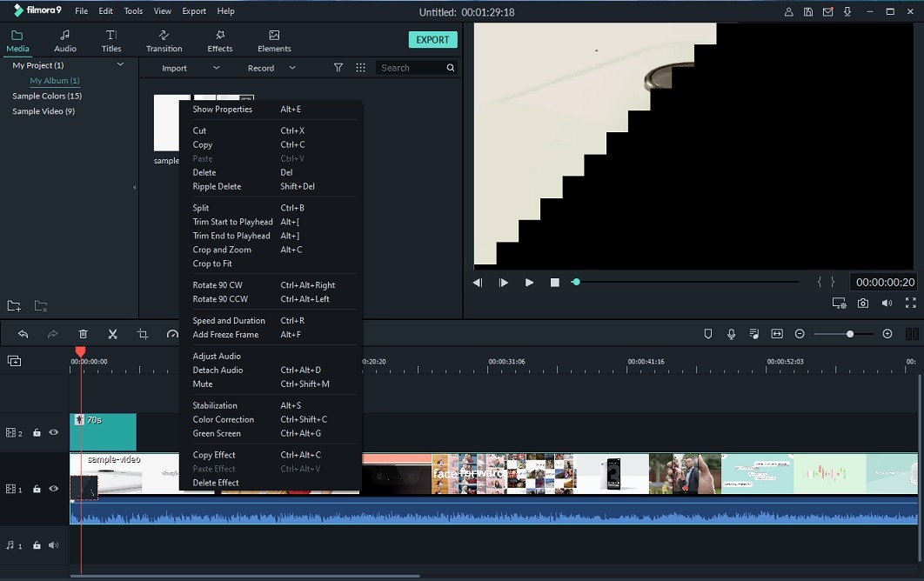Mute the audio track 1 speaker
924x581 pixels.
[53, 545]
